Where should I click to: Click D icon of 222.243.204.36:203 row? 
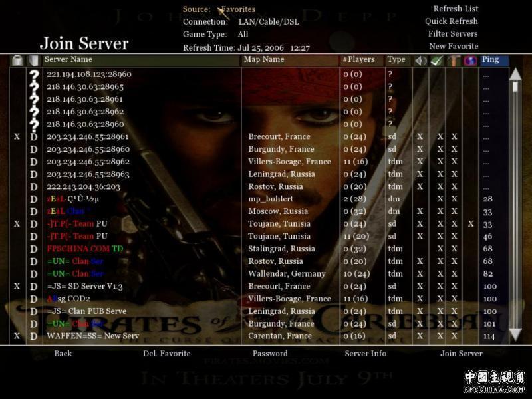pyautogui.click(x=34, y=187)
